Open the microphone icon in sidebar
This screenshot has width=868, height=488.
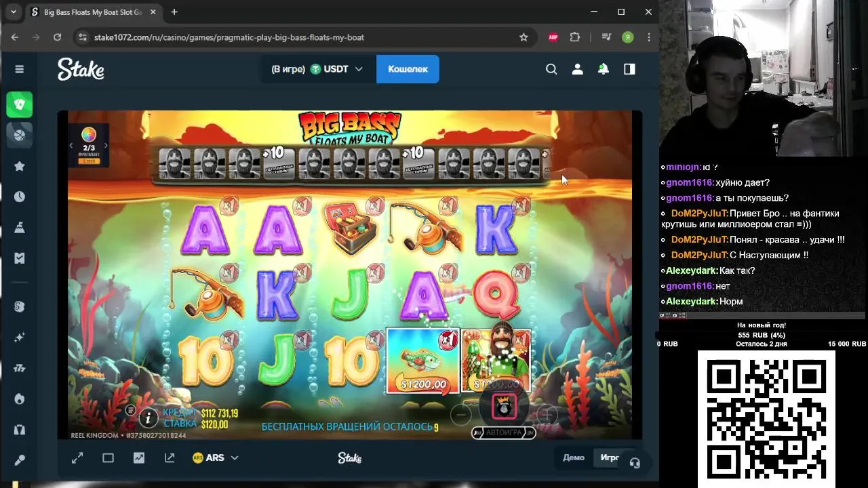coord(20,460)
